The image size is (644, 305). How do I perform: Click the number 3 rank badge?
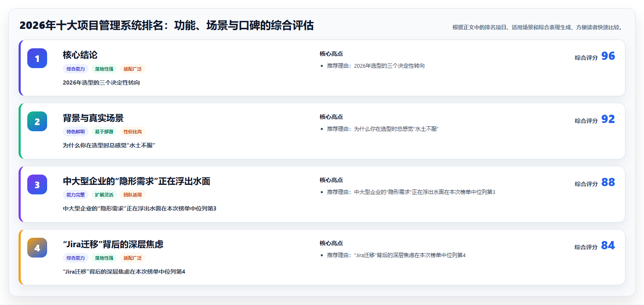coord(37,184)
